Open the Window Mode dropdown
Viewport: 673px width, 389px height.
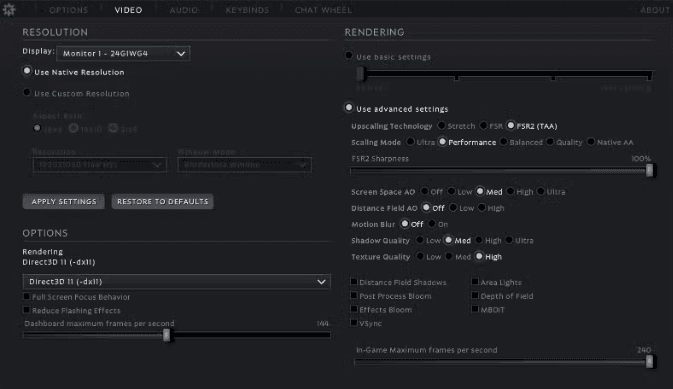[x=245, y=164]
